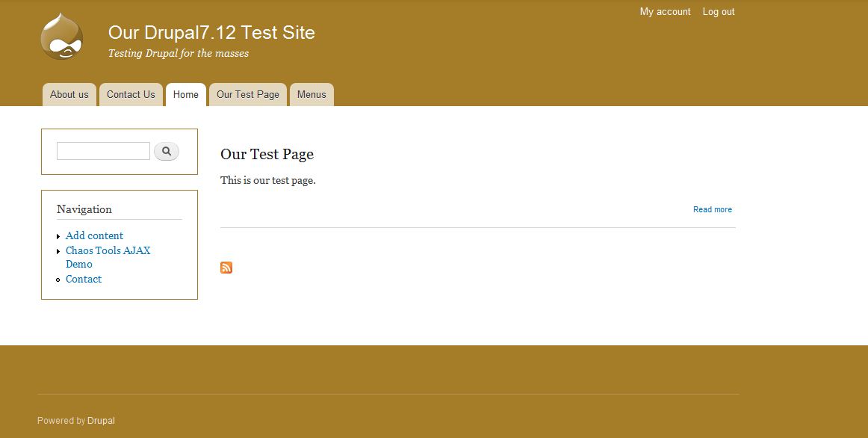Open My account link
This screenshot has width=868, height=438.
(665, 12)
